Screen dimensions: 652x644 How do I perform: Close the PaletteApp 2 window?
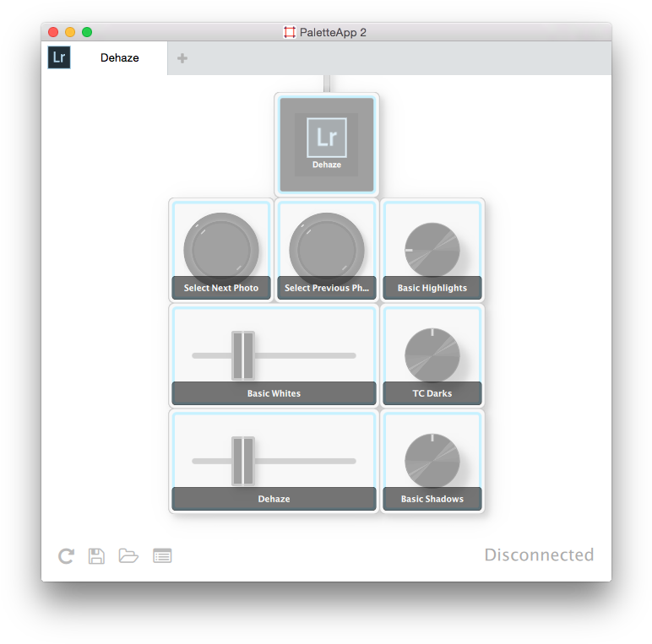click(x=53, y=32)
